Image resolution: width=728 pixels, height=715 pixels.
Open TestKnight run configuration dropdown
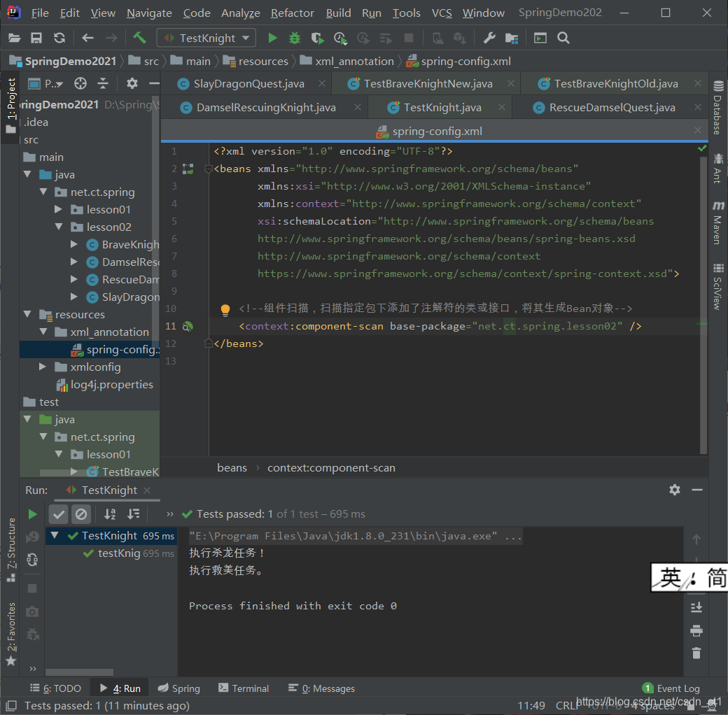(206, 38)
